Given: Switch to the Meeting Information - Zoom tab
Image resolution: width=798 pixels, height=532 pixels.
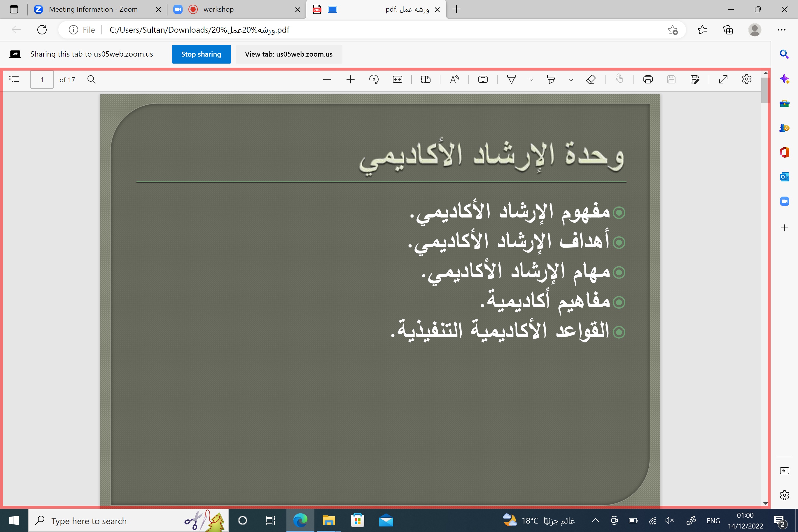Looking at the screenshot, I should (x=93, y=10).
